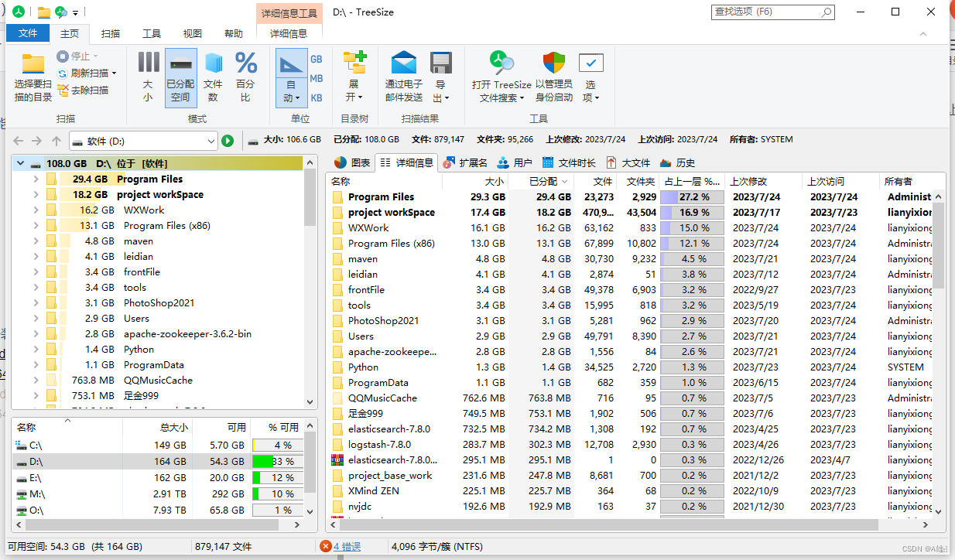
Task: Select the 百分比 display mode
Action: (x=246, y=75)
